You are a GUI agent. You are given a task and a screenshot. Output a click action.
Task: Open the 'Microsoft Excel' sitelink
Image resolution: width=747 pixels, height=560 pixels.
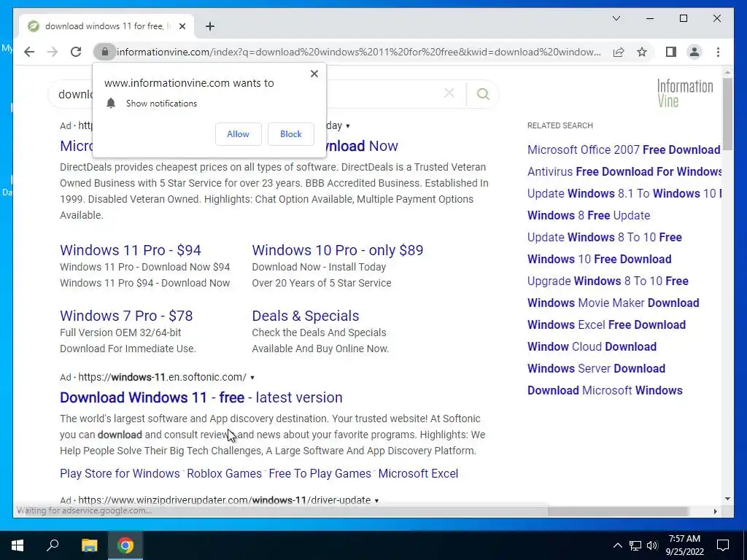[418, 473]
